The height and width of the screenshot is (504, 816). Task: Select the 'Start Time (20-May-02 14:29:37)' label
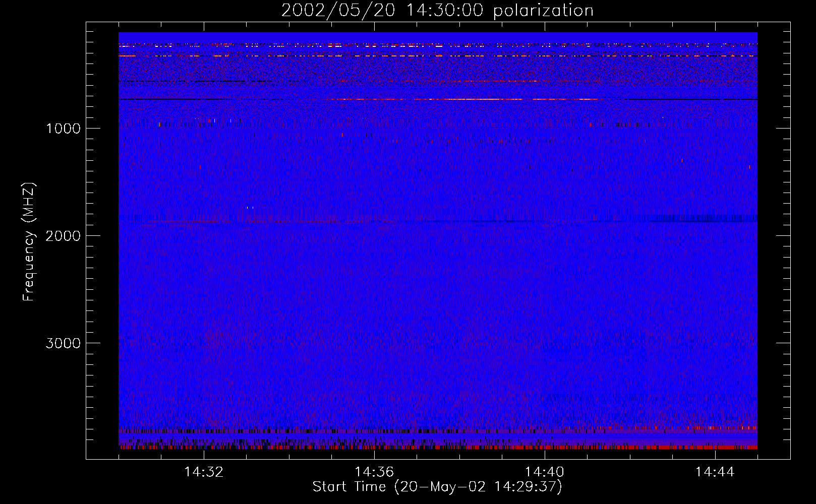coord(437,487)
